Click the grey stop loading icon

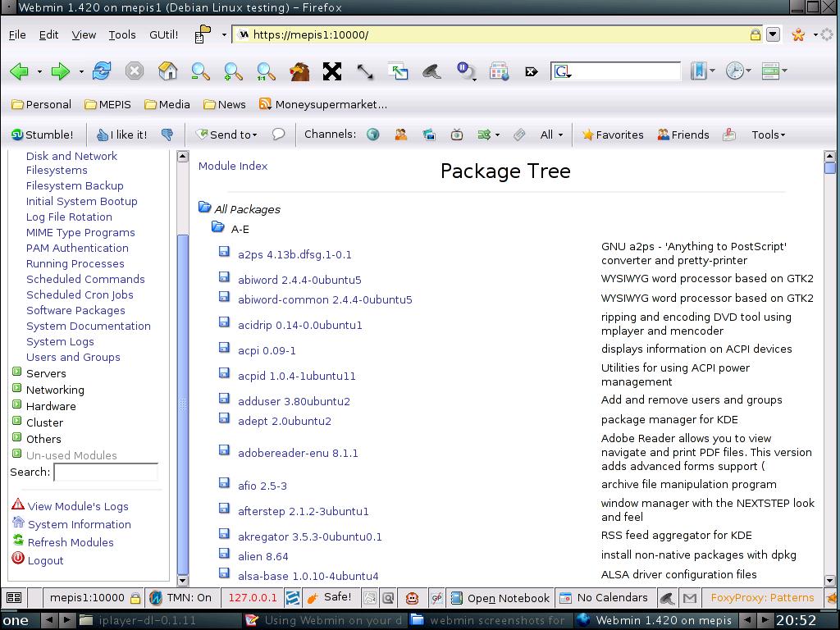click(x=135, y=71)
